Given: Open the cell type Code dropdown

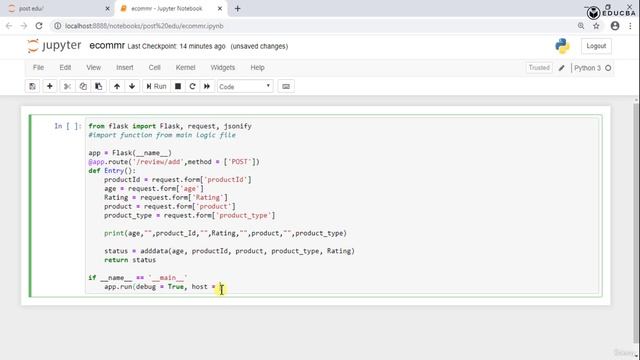Looking at the screenshot, I should coord(245,87).
